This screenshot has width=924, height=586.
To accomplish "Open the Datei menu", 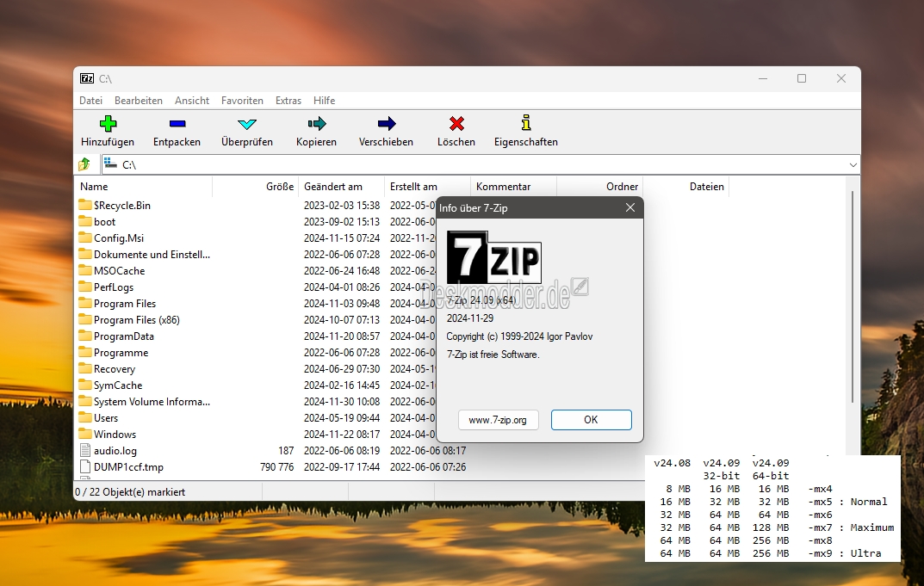I will [x=90, y=100].
